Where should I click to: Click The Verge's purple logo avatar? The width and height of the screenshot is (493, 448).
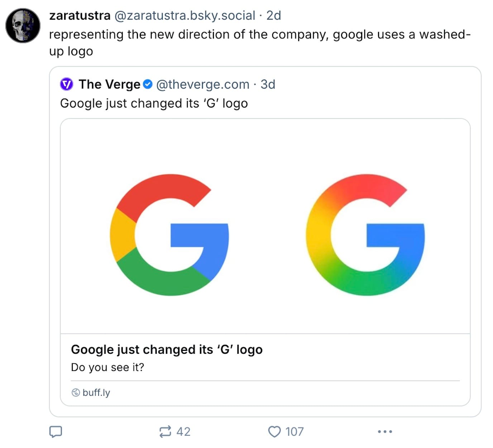click(x=67, y=84)
